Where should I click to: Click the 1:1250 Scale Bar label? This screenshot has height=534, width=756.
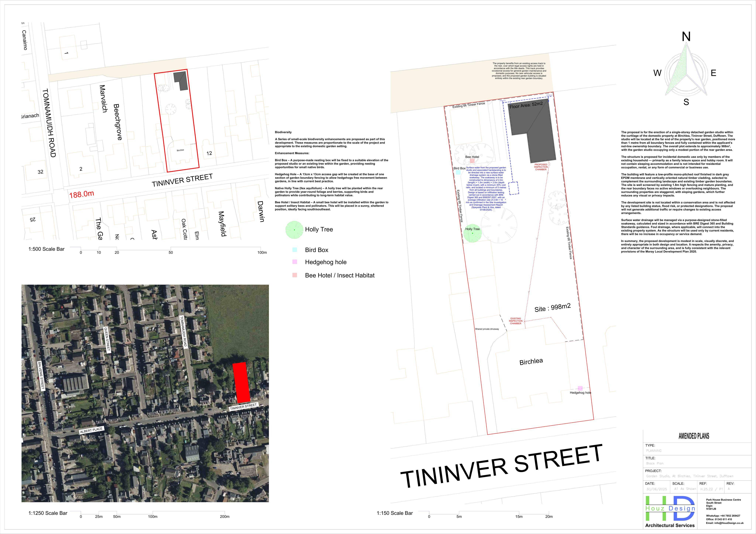48,513
